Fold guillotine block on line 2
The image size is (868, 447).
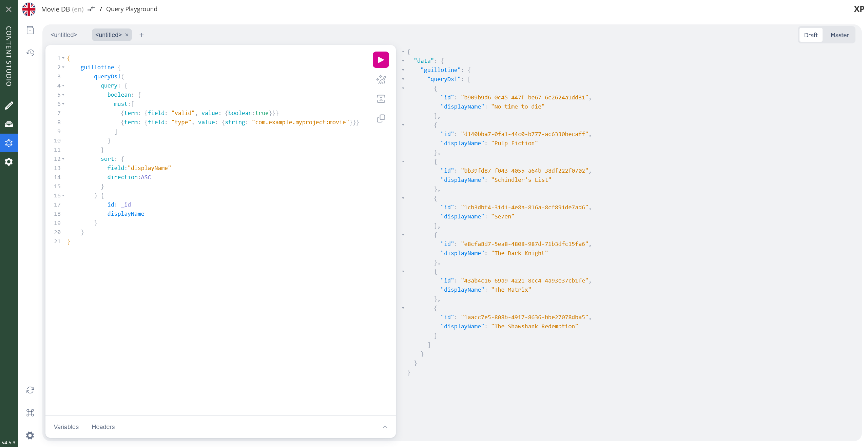[x=63, y=67]
